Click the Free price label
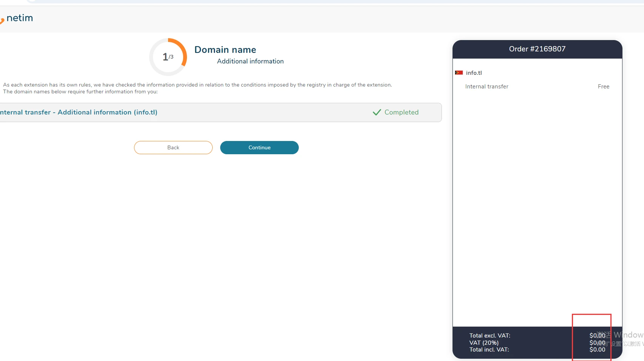 coord(603,87)
